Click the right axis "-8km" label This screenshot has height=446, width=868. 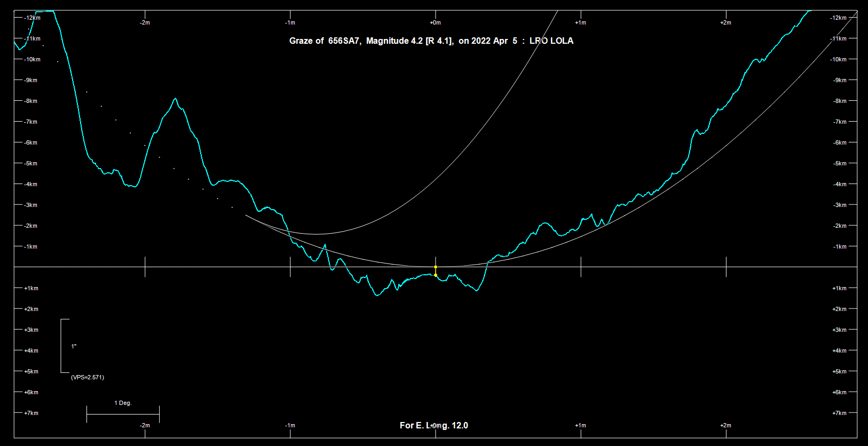(840, 101)
